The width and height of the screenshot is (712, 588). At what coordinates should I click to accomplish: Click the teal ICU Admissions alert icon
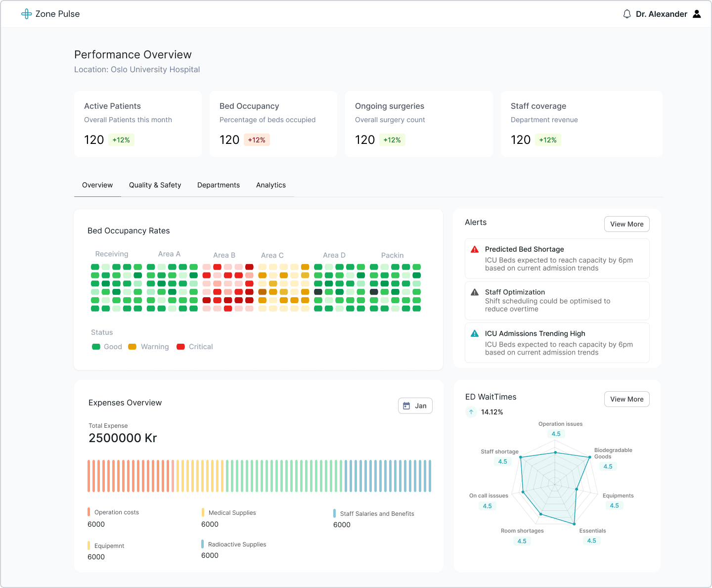pos(475,334)
